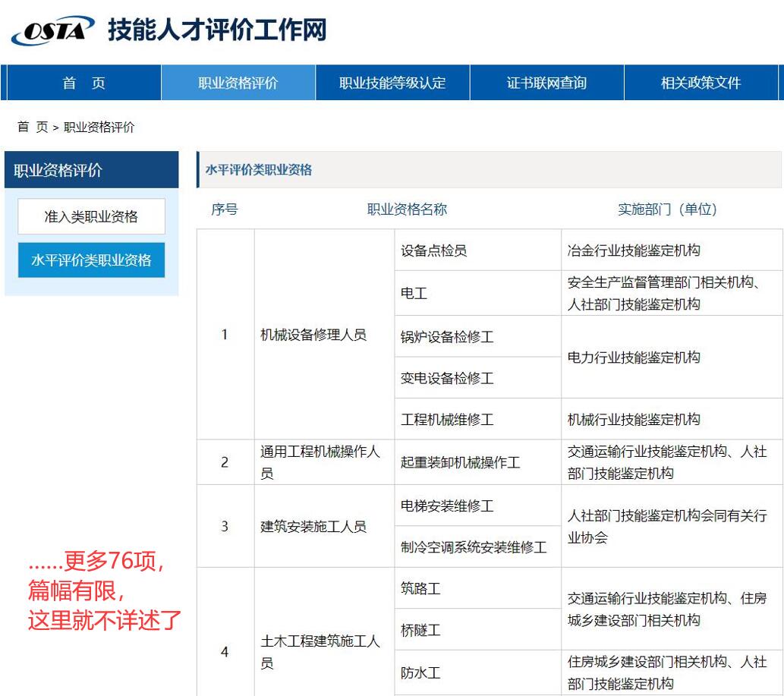Image resolution: width=784 pixels, height=696 pixels.
Task: Click 职业资格评价 breadcrumb link
Action: click(101, 128)
